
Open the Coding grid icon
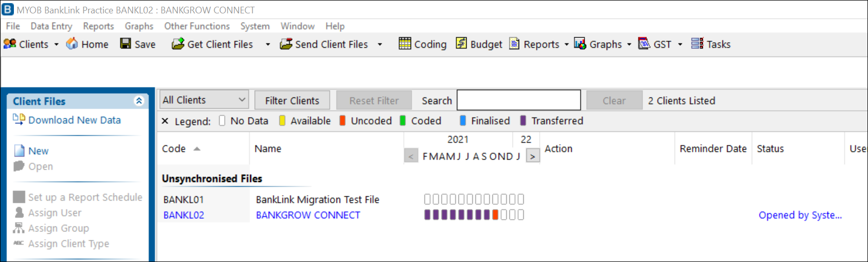click(x=405, y=44)
